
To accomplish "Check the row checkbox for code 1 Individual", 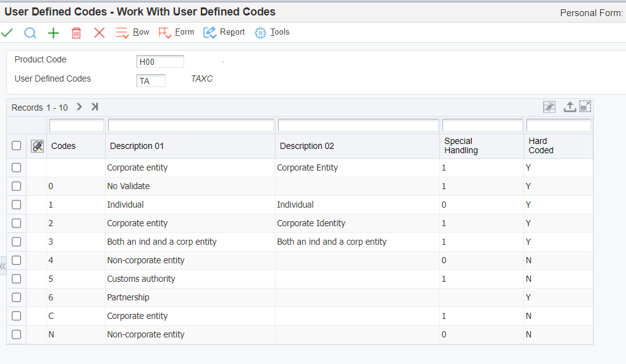I will [16, 205].
